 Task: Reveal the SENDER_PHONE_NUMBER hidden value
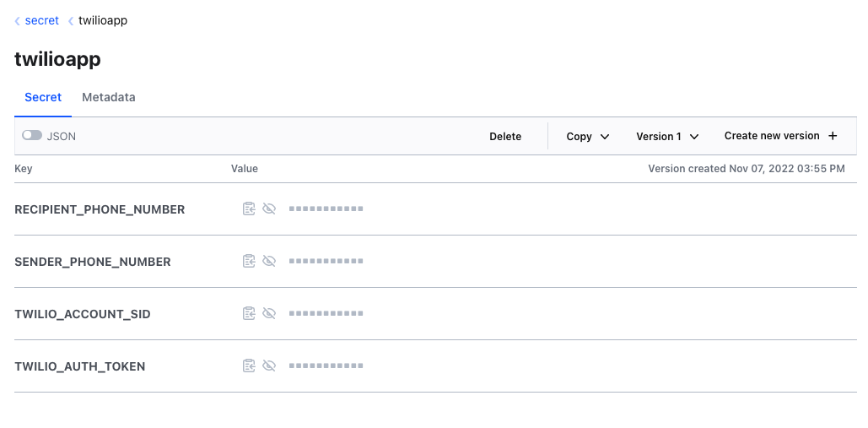click(x=269, y=261)
